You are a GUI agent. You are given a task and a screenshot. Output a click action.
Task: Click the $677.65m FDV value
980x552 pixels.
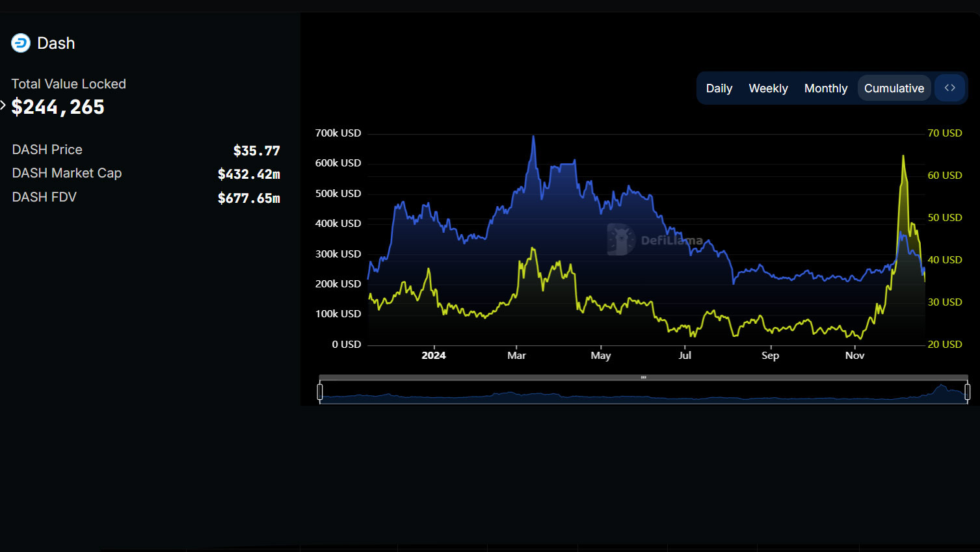pos(248,198)
